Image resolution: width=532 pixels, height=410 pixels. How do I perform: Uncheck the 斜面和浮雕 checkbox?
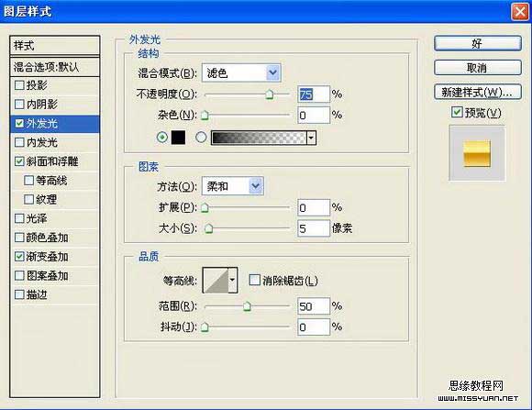19,161
